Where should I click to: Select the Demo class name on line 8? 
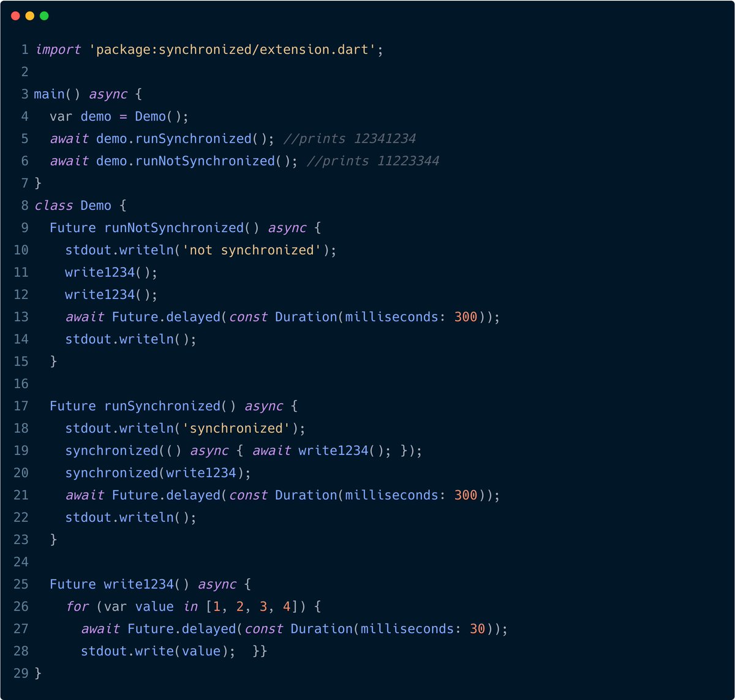tap(95, 205)
